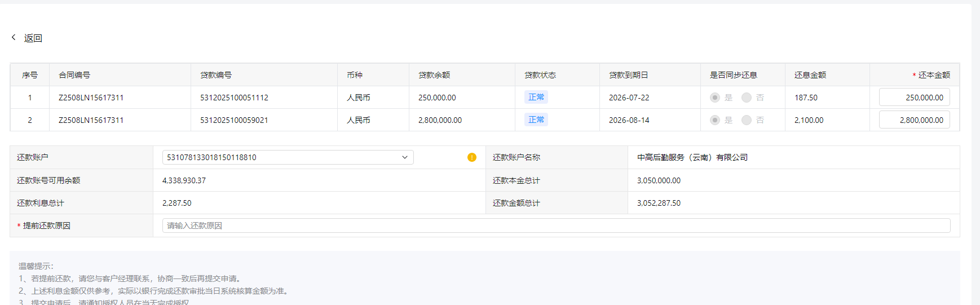Click the 2026-07-22 due date cell
Image resolution: width=980 pixels, height=305 pixels.
tap(629, 98)
